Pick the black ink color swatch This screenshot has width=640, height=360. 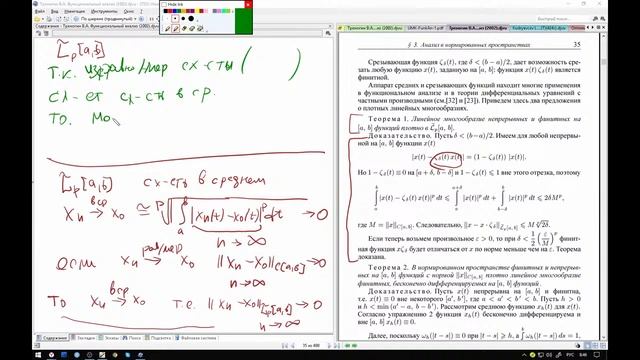(166, 11)
